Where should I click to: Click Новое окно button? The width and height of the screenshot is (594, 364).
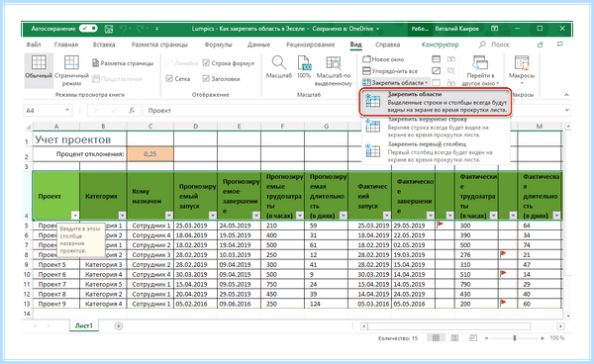tap(383, 59)
